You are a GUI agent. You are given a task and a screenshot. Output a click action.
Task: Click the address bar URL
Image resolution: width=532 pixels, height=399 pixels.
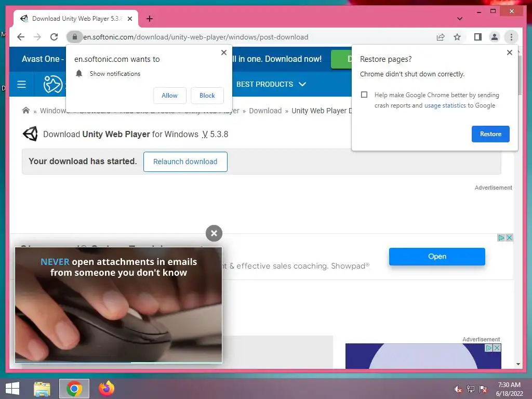pyautogui.click(x=196, y=37)
